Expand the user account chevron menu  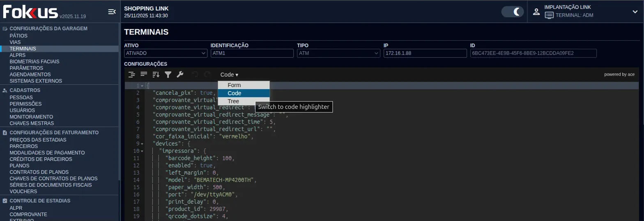[635, 12]
